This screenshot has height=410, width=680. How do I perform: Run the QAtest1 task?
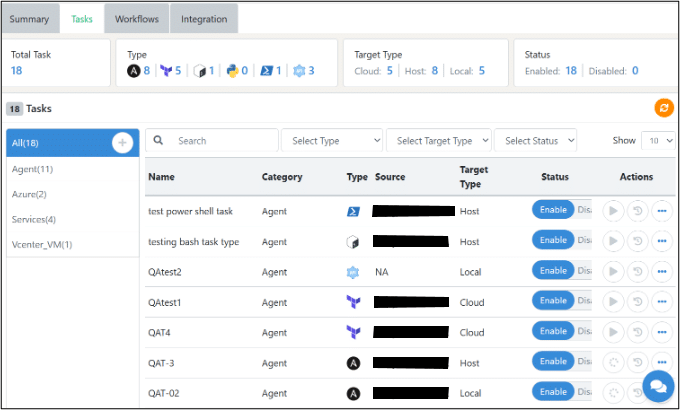point(613,302)
